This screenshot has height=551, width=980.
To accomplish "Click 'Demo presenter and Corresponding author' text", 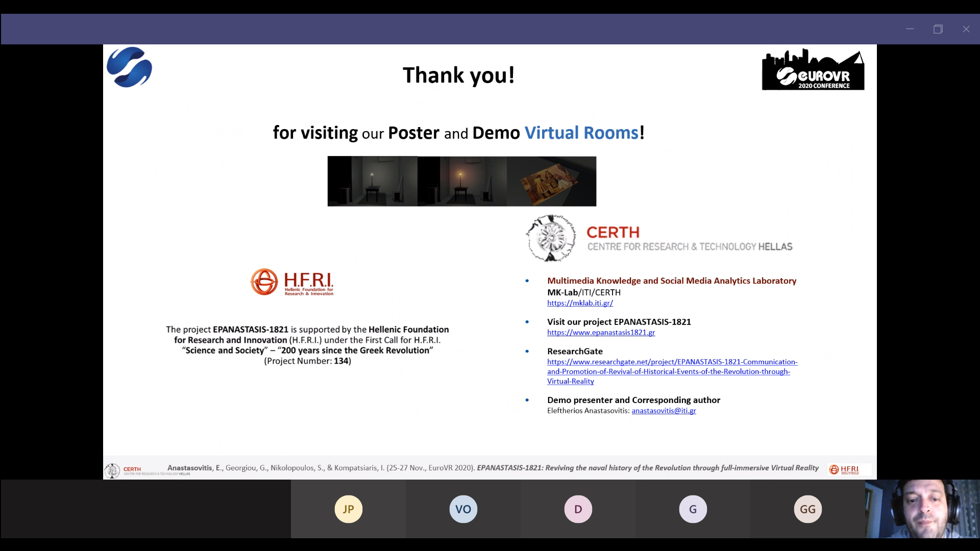I will pos(633,400).
